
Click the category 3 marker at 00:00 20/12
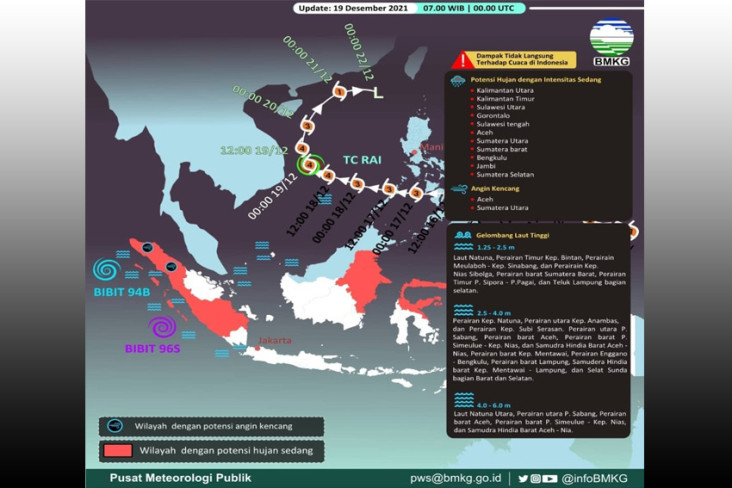point(307,126)
